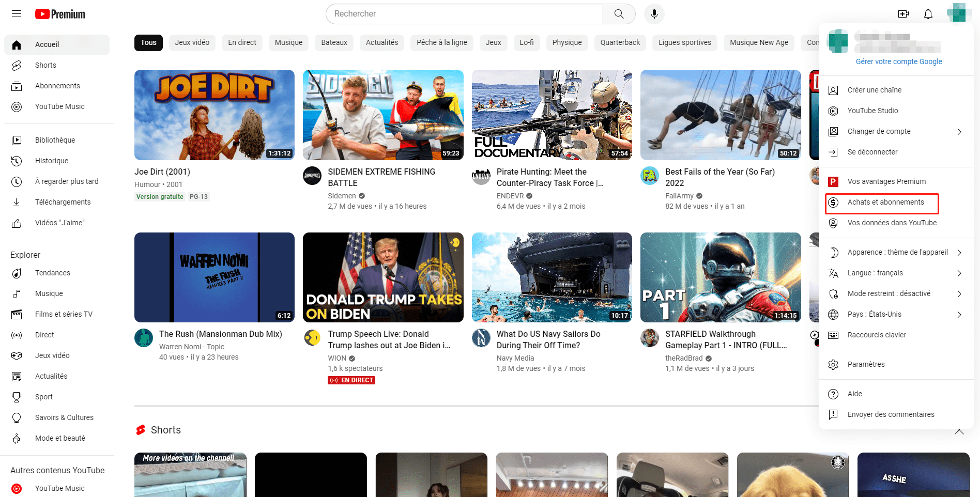The width and height of the screenshot is (980, 497).
Task: Collapse Shorts shelf with chevron
Action: tap(959, 432)
